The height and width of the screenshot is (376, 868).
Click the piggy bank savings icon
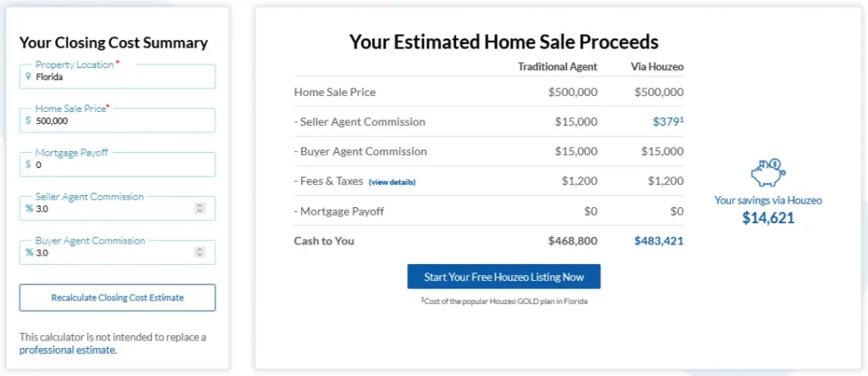768,173
